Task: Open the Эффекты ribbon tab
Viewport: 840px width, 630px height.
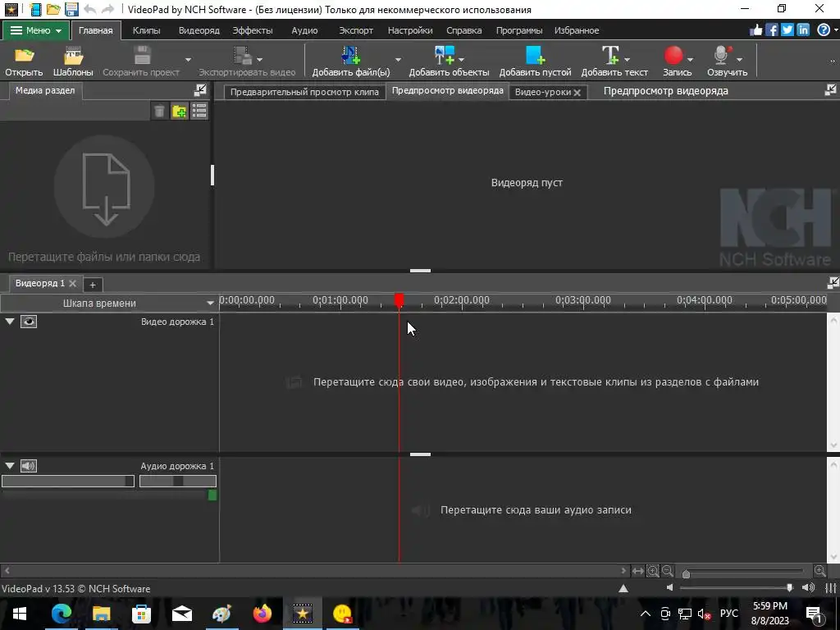Action: click(x=253, y=30)
